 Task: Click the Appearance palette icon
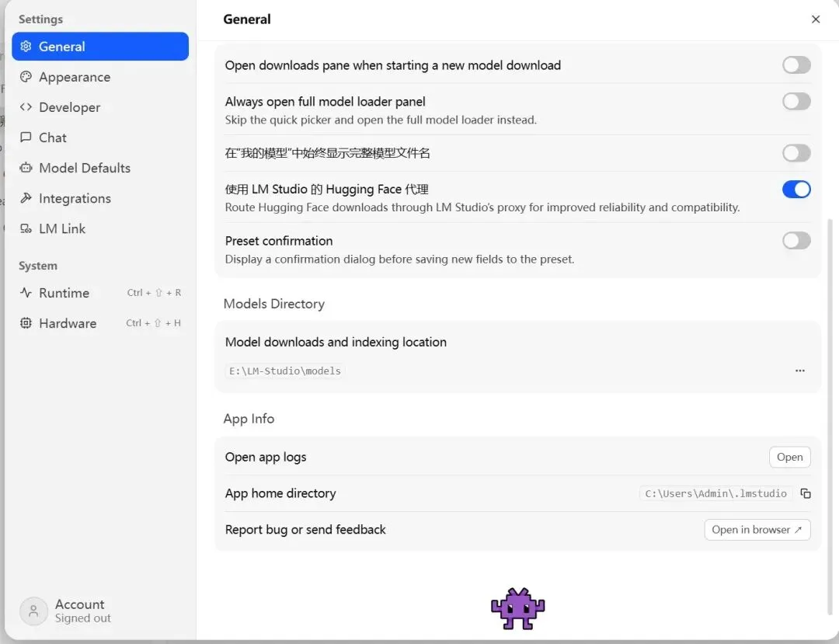point(26,77)
